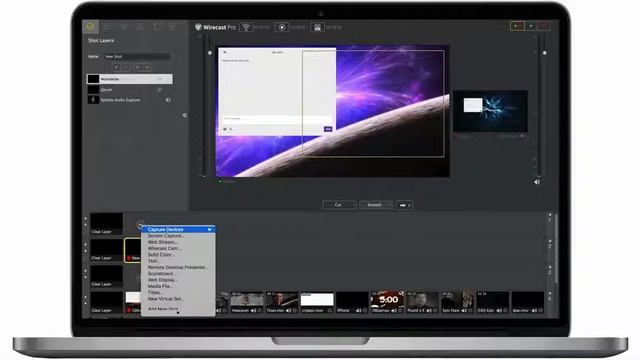
Task: Select the yellow-outlined New Shot on layer 2
Action: point(133,250)
